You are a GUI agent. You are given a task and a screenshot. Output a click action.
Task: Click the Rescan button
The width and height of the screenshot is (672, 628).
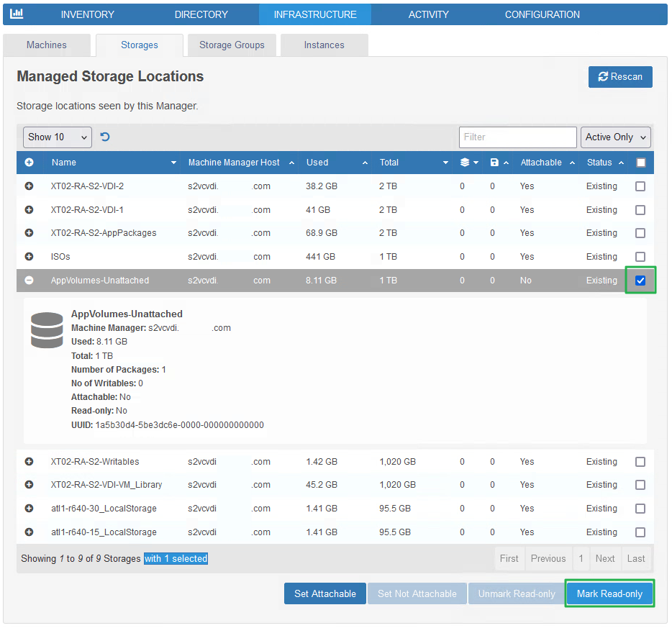point(620,76)
